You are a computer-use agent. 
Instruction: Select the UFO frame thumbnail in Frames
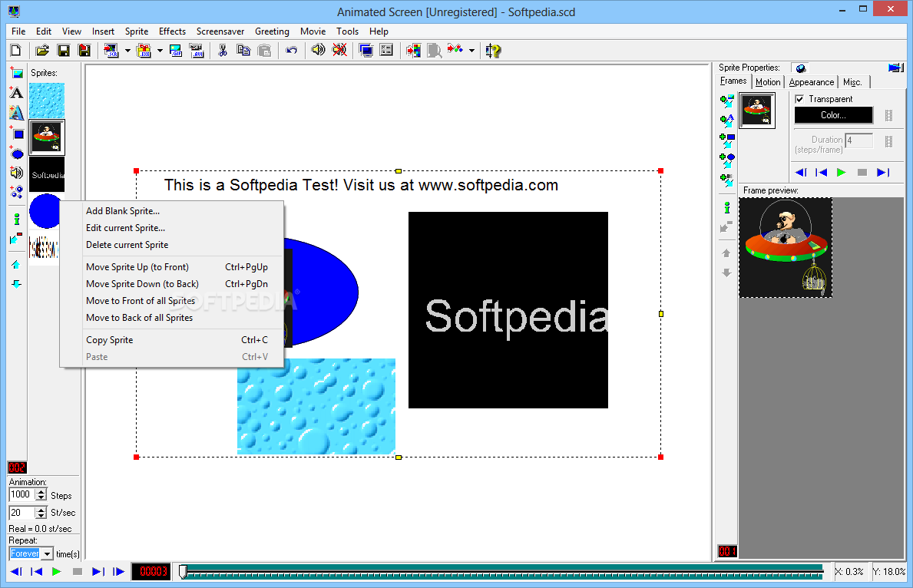(757, 110)
